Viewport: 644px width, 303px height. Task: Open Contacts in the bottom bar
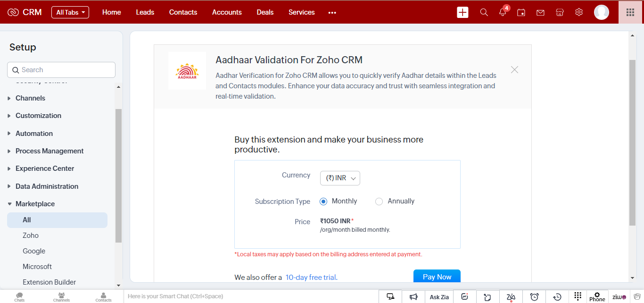[103, 297]
